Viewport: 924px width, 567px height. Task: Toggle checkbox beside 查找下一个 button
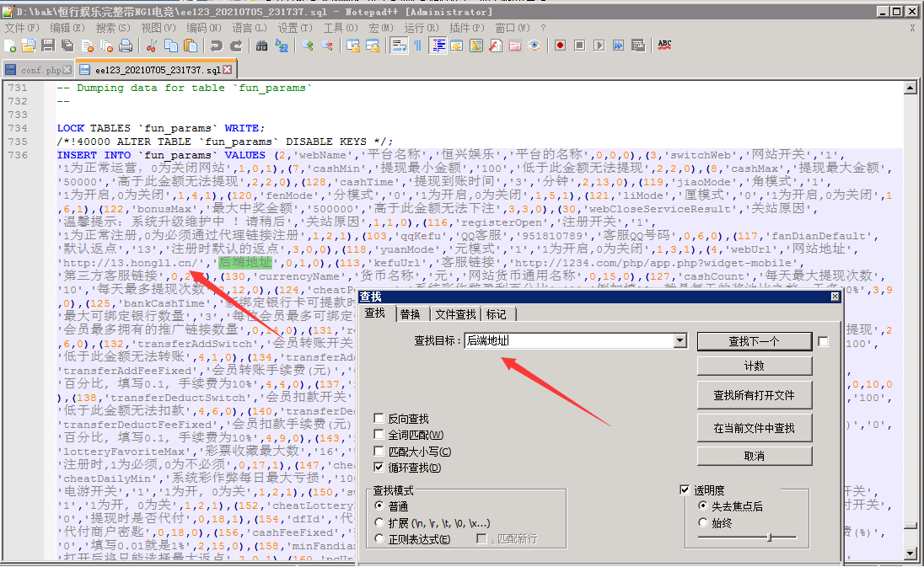(x=823, y=341)
